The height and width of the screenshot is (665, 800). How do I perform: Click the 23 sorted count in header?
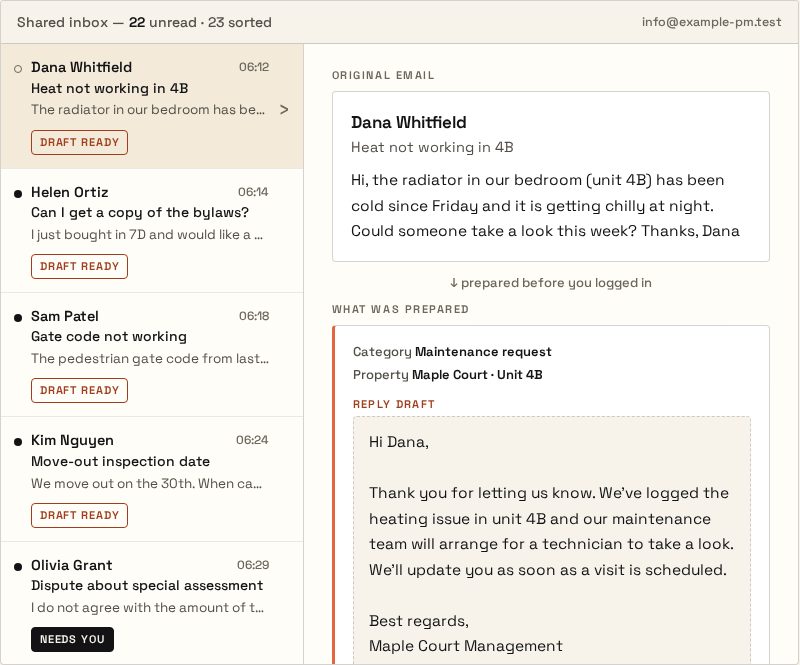(x=239, y=22)
